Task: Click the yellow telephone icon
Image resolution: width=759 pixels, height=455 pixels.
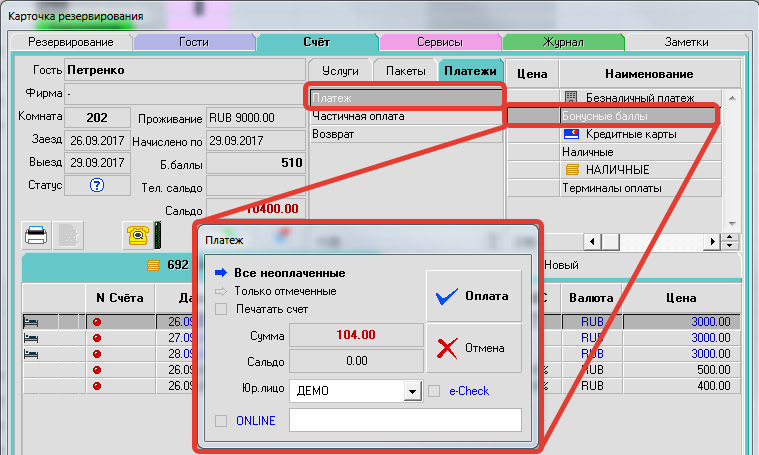Action: click(137, 236)
